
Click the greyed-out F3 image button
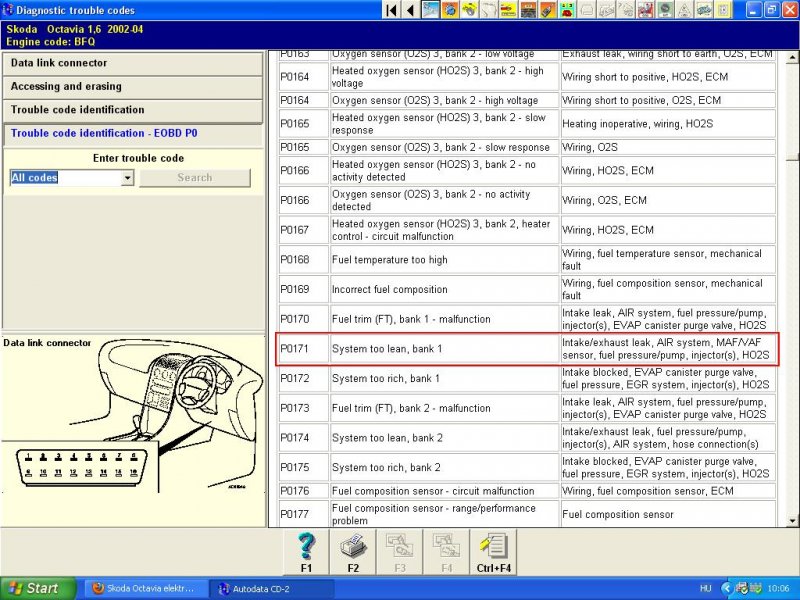(x=399, y=553)
